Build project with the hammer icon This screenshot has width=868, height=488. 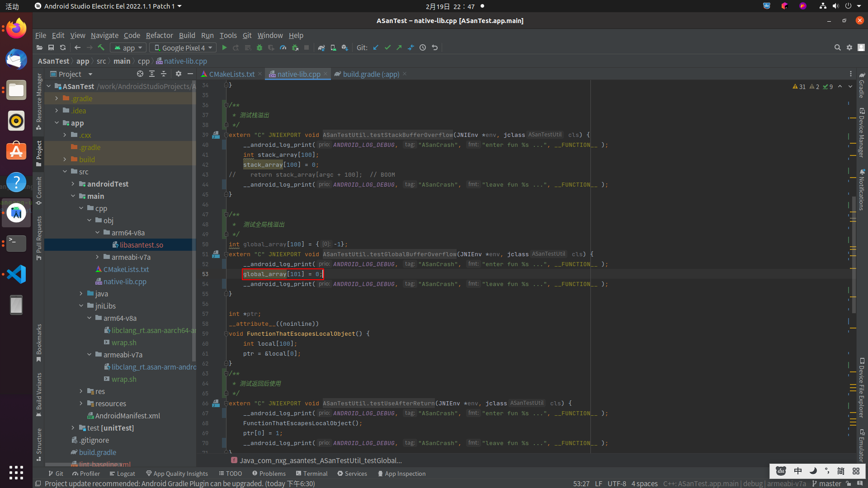click(101, 48)
